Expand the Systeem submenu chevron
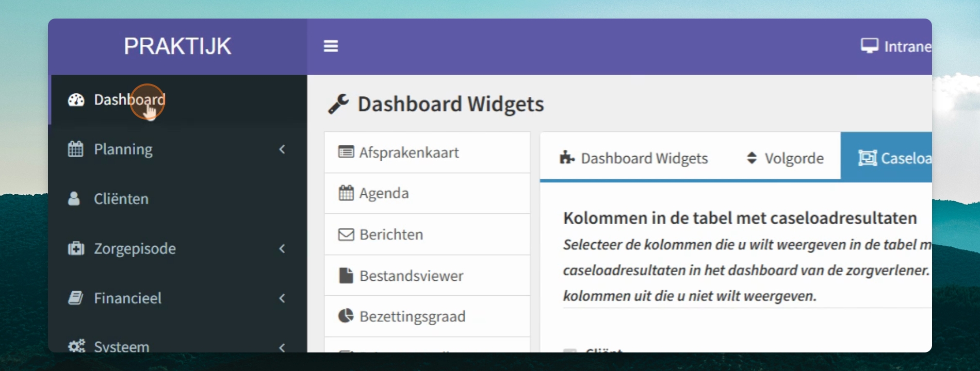The image size is (980, 371). 282,347
